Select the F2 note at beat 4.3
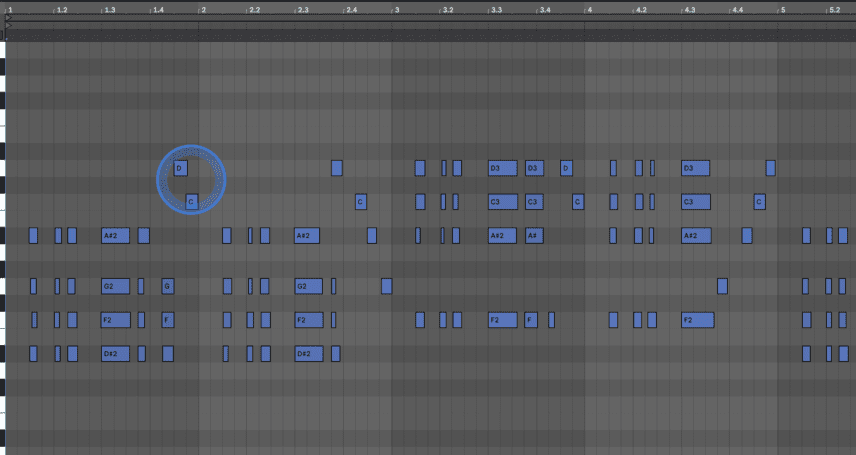Image resolution: width=856 pixels, height=455 pixels. point(698,320)
